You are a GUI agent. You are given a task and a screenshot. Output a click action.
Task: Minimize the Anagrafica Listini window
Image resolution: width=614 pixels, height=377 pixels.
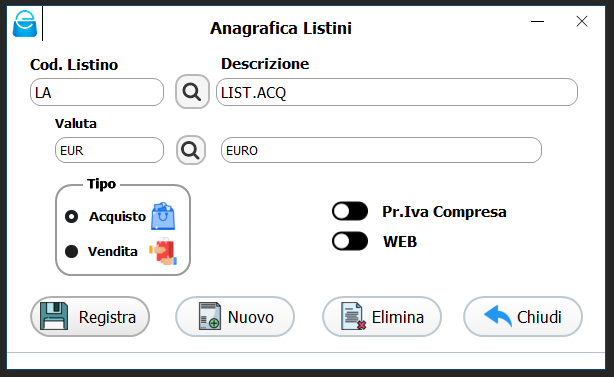click(537, 22)
